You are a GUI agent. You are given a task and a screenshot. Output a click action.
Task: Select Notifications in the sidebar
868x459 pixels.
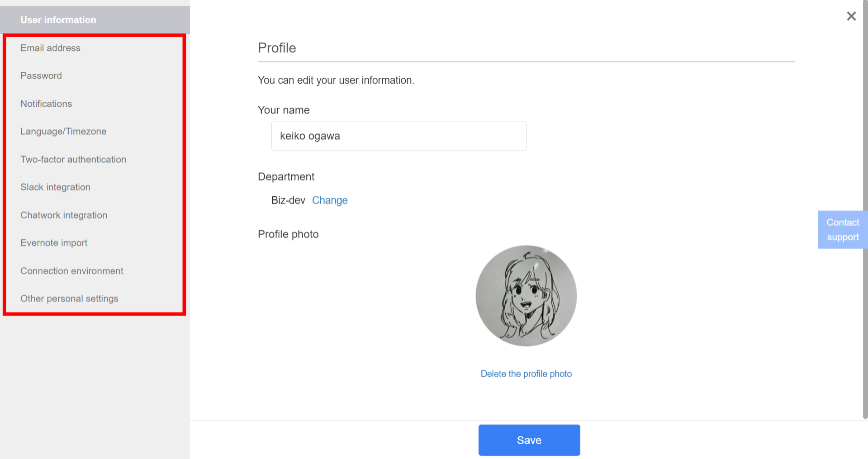46,104
